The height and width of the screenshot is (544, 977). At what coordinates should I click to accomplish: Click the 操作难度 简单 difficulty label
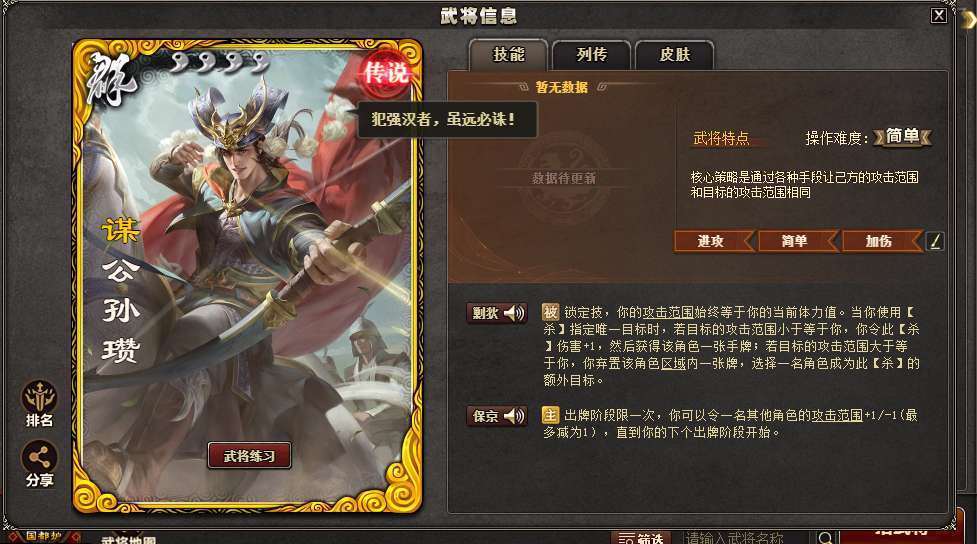902,136
